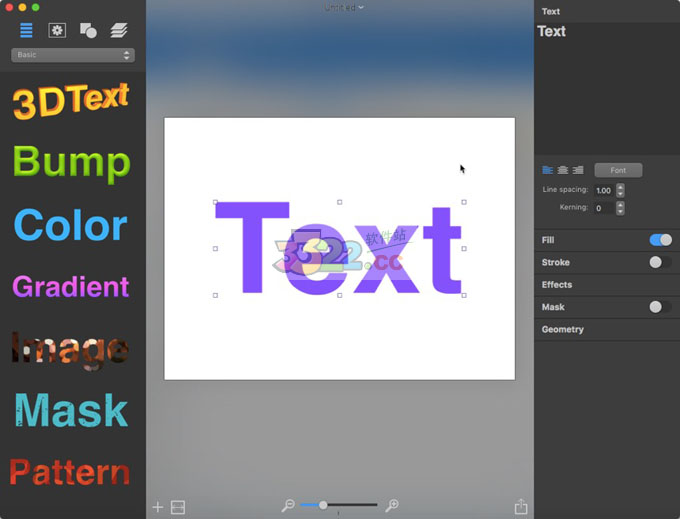Screen dimensions: 680x519
Task: Expand the Fill section
Action: [548, 240]
